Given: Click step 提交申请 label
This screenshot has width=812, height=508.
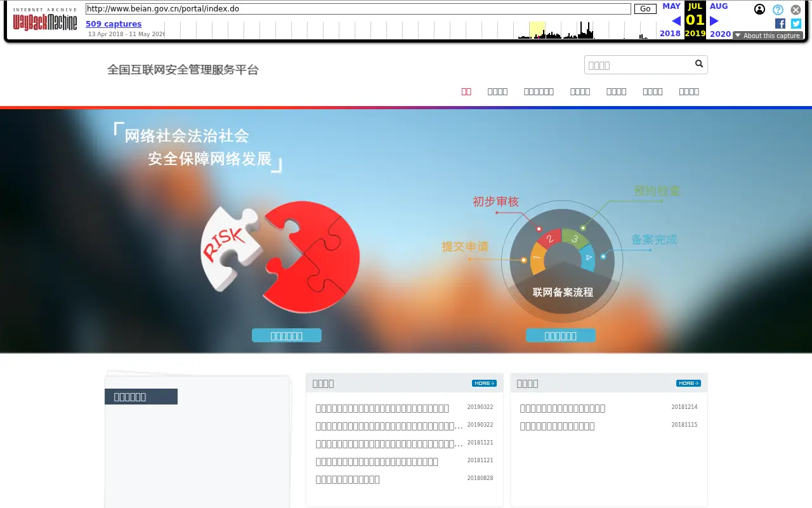Looking at the screenshot, I should (465, 246).
